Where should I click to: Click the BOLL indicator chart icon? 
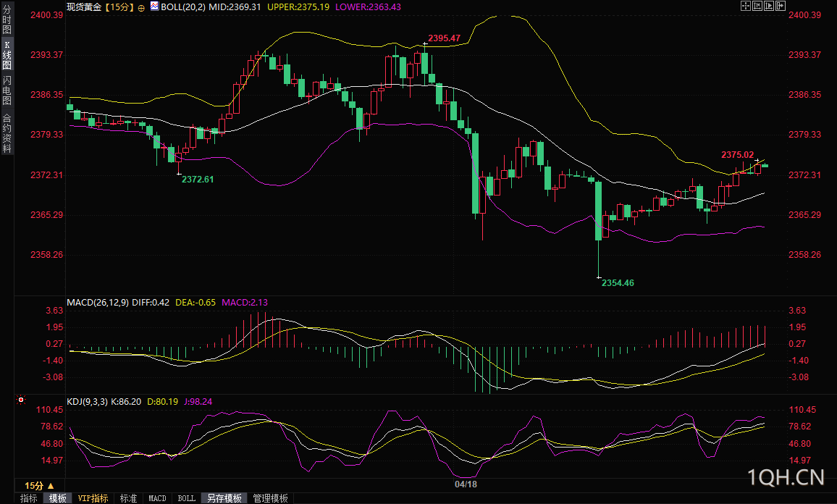[x=154, y=6]
